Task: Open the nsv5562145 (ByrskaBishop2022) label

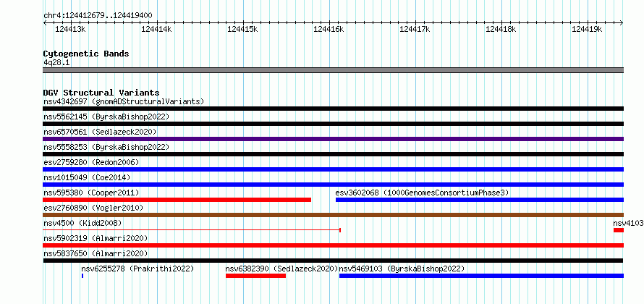Action: (106, 117)
